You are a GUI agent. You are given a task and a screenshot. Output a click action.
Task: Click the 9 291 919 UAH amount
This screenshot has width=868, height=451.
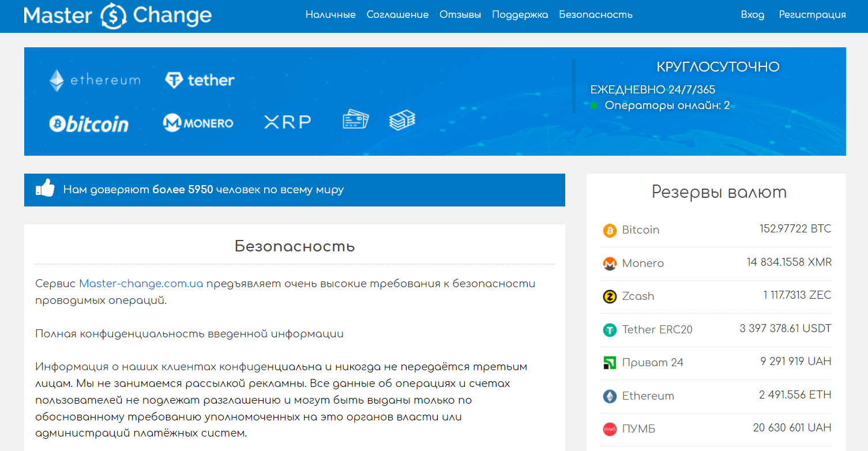(x=796, y=362)
